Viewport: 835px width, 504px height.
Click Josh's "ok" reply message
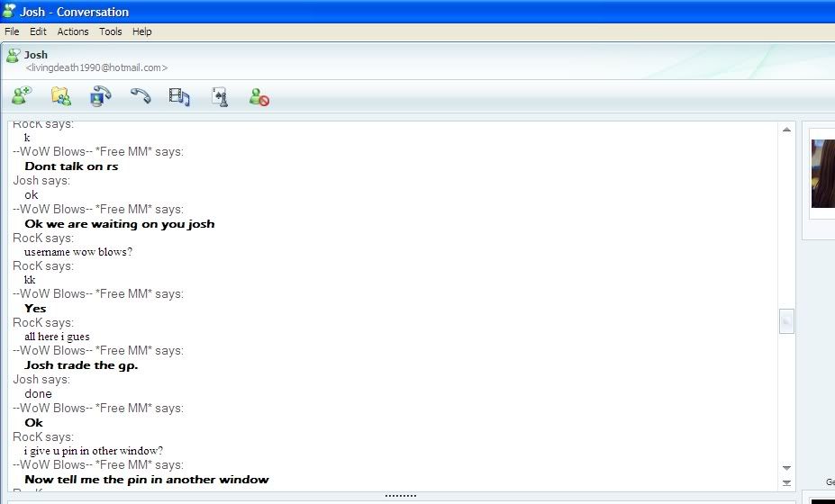pyautogui.click(x=32, y=194)
